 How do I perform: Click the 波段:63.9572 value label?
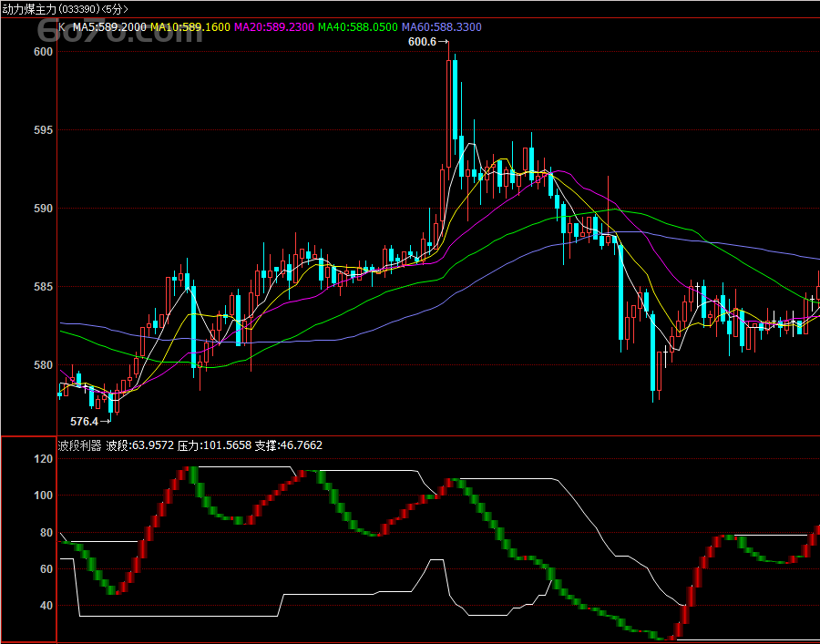point(138,445)
